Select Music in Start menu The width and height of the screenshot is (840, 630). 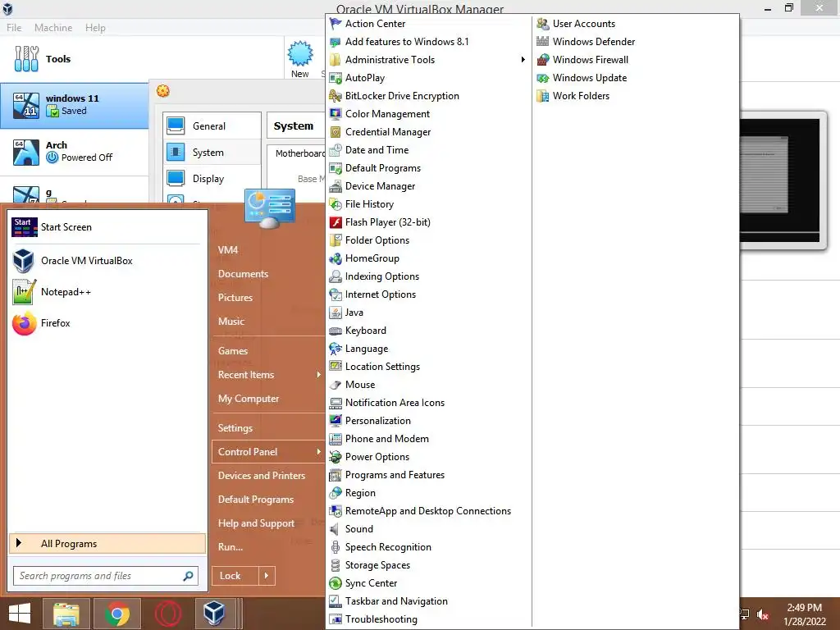(x=231, y=322)
